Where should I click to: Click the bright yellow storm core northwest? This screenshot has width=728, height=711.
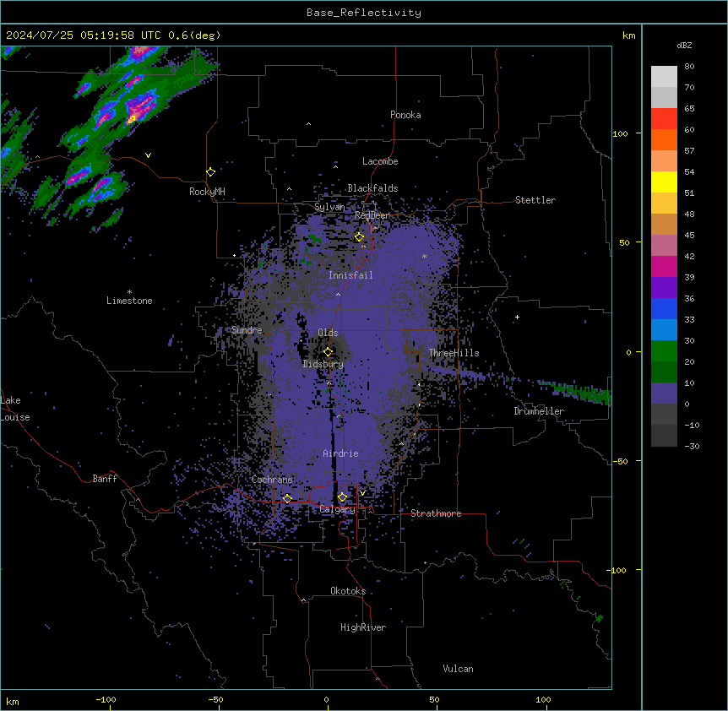point(132,119)
